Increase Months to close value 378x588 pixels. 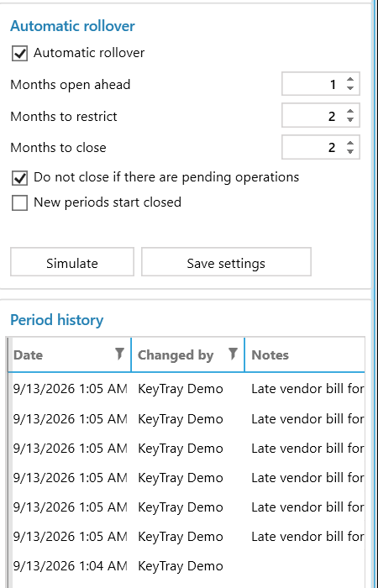point(350,144)
